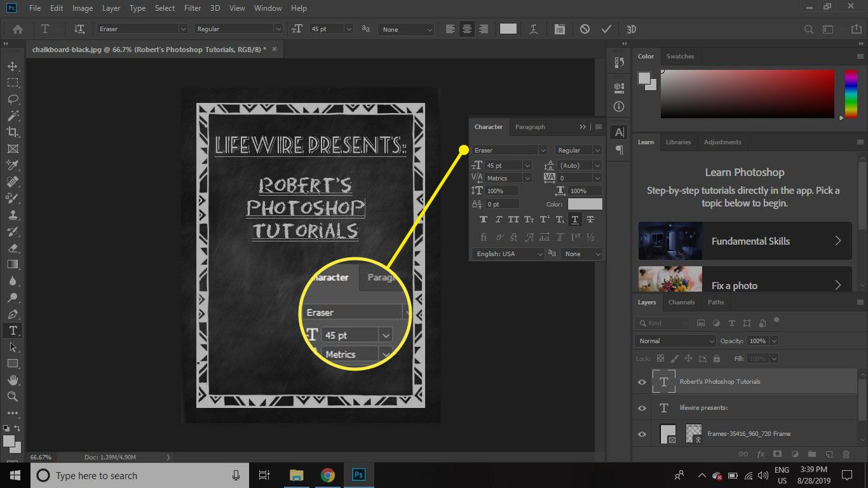Select the Lasso tool
Viewport: 868px width, 488px height.
pos(13,99)
